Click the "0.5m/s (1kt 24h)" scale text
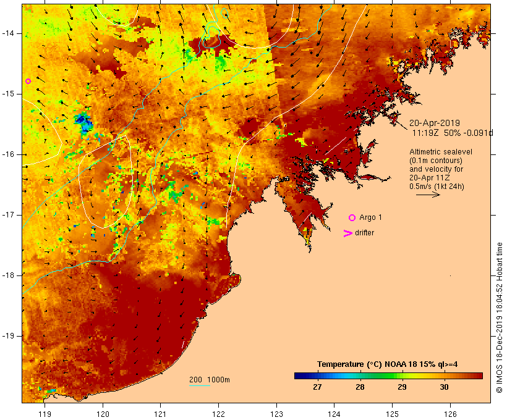 [437, 187]
